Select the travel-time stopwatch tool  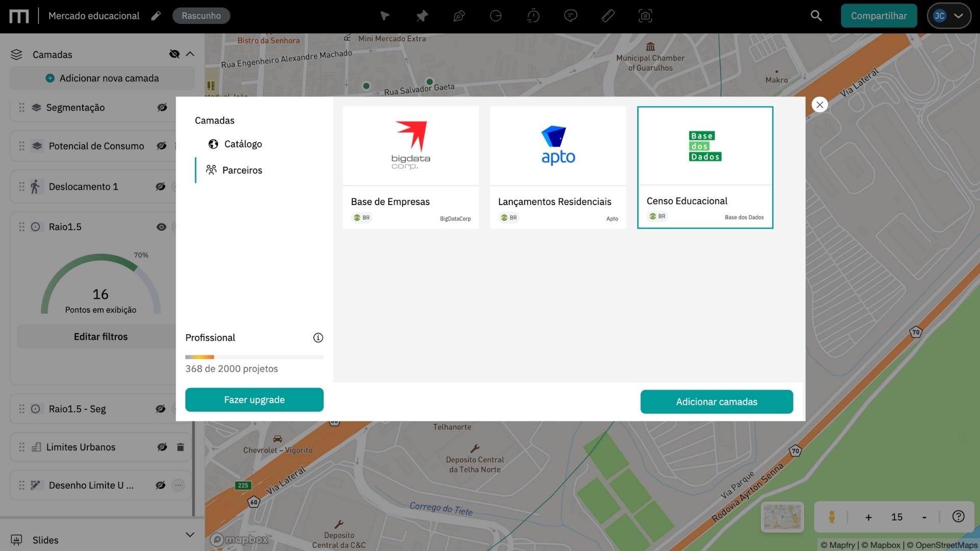pyautogui.click(x=533, y=16)
